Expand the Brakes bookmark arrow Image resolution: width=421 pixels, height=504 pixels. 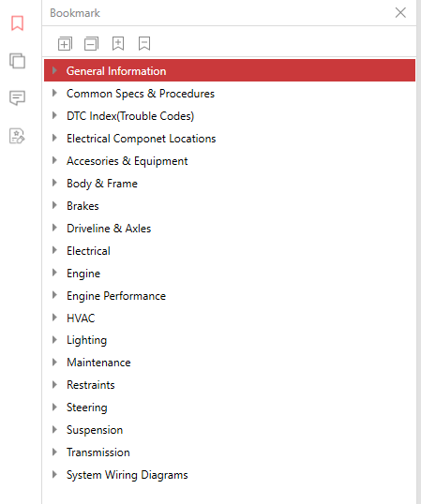point(54,205)
